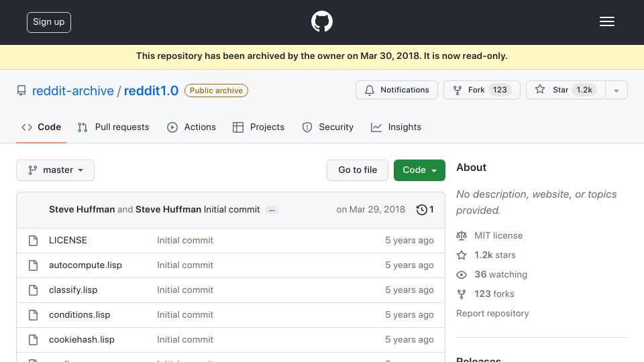Open the hamburger navigation menu
This screenshot has height=362, width=644.
pos(606,21)
